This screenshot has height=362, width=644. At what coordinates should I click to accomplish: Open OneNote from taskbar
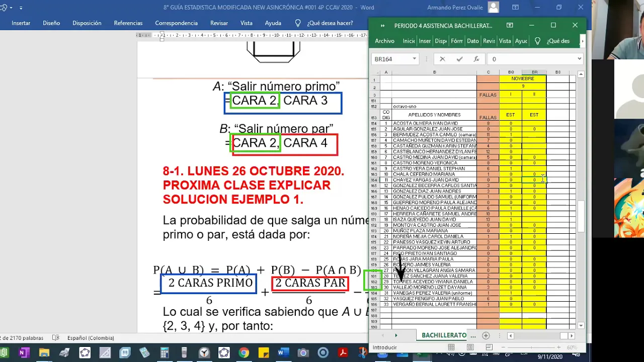tap(23, 353)
